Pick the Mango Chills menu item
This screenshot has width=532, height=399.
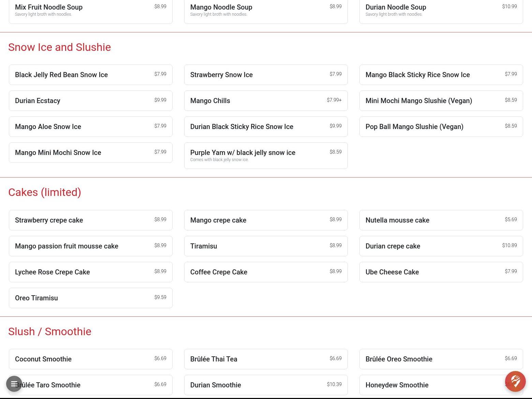click(x=266, y=101)
